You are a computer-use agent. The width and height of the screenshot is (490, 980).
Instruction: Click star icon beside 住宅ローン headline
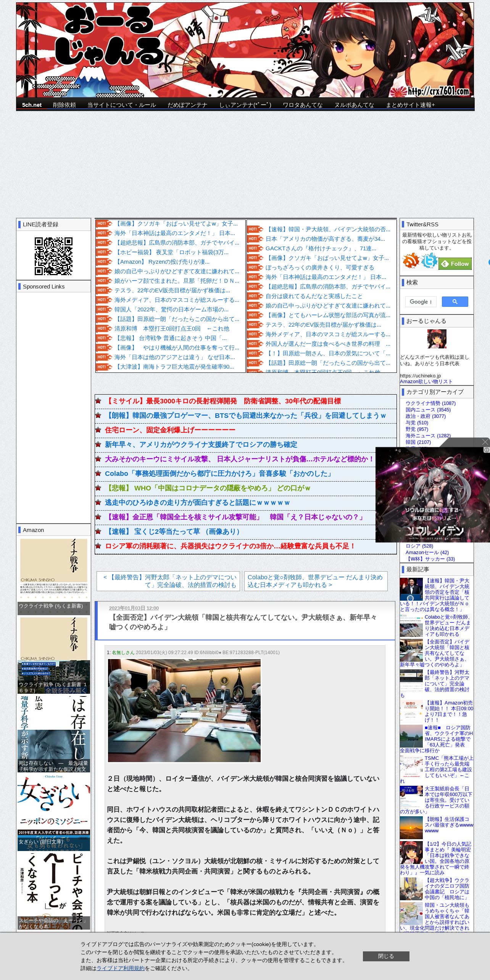[98, 430]
